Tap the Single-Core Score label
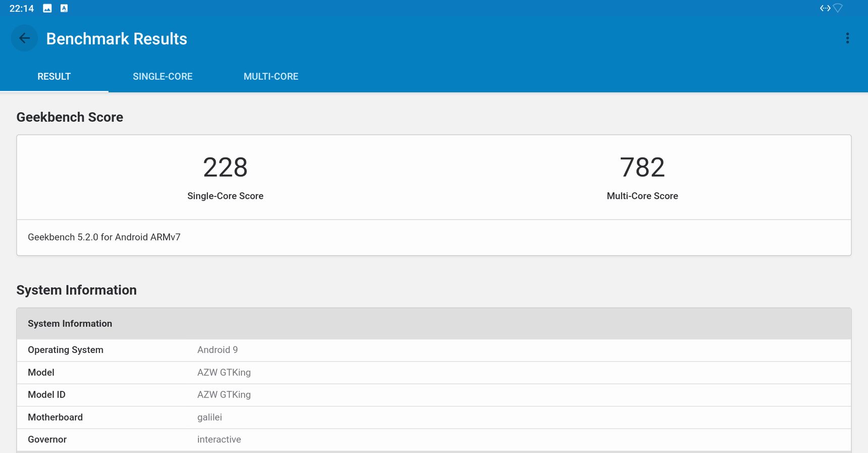Screen dimensions: 868x453 (x=225, y=196)
